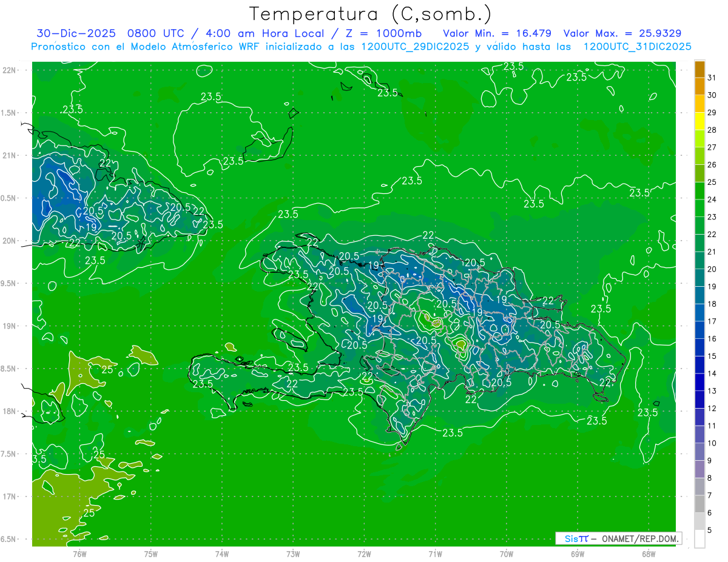
Task: Click the dark orange swatch above 31
Action: (x=699, y=69)
